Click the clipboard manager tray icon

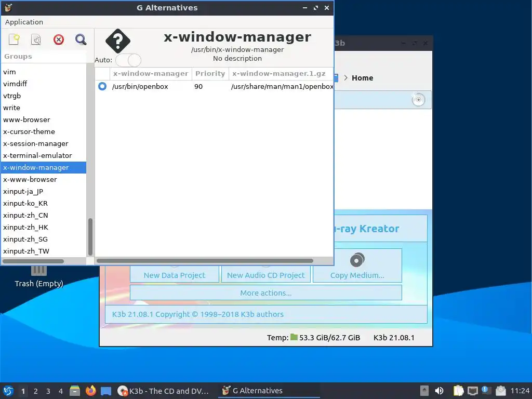tap(458, 391)
